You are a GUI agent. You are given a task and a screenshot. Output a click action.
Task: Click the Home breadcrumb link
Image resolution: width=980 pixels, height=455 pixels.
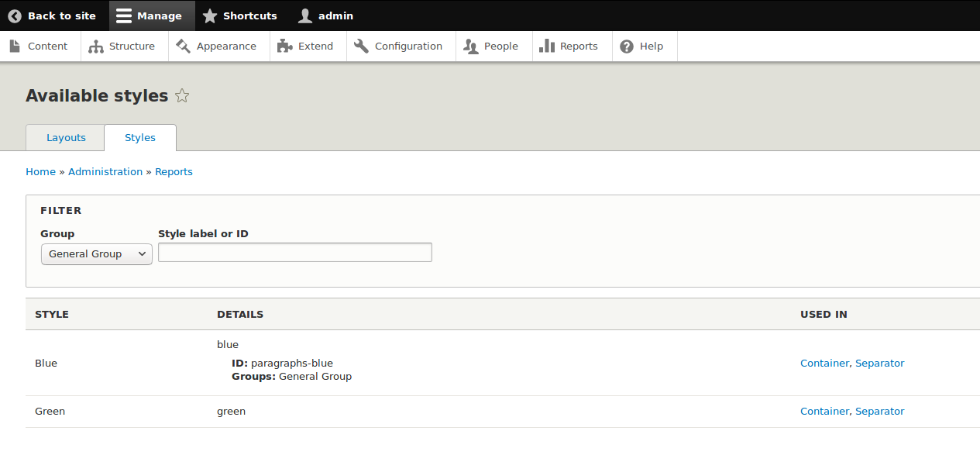pos(40,172)
